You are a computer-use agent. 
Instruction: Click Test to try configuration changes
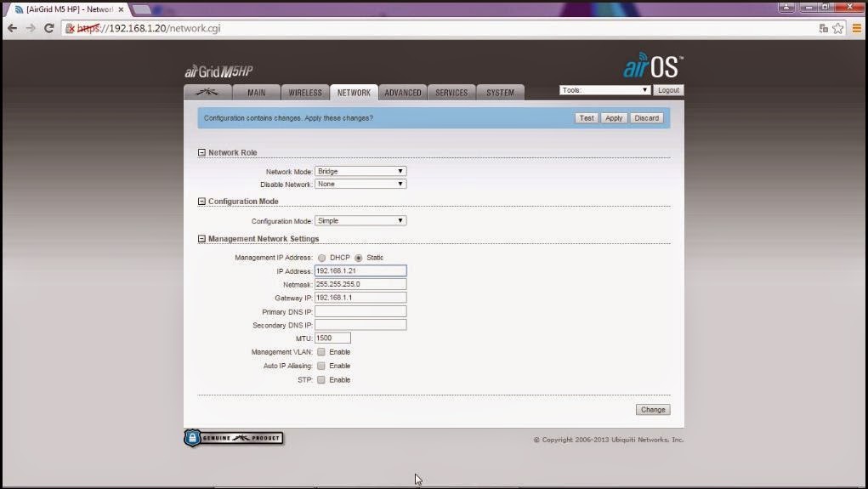tap(587, 118)
